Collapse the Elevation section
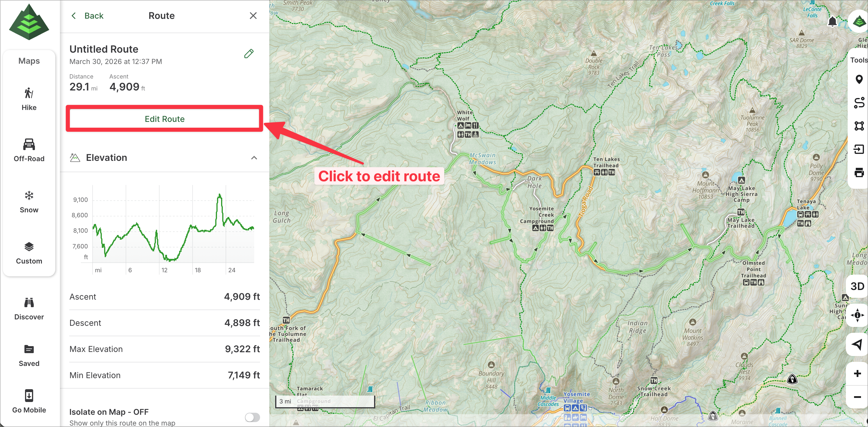868x427 pixels. tap(254, 158)
